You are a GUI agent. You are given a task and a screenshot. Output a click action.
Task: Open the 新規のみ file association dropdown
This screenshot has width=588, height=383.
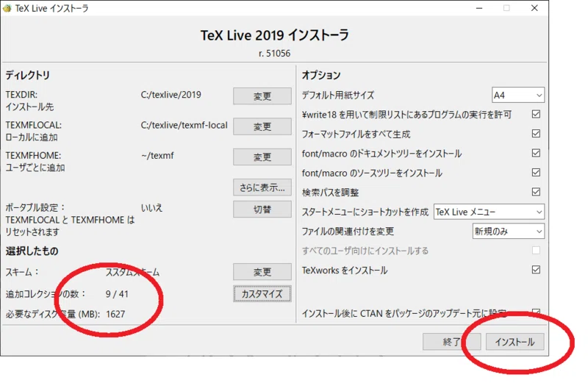pyautogui.click(x=509, y=232)
